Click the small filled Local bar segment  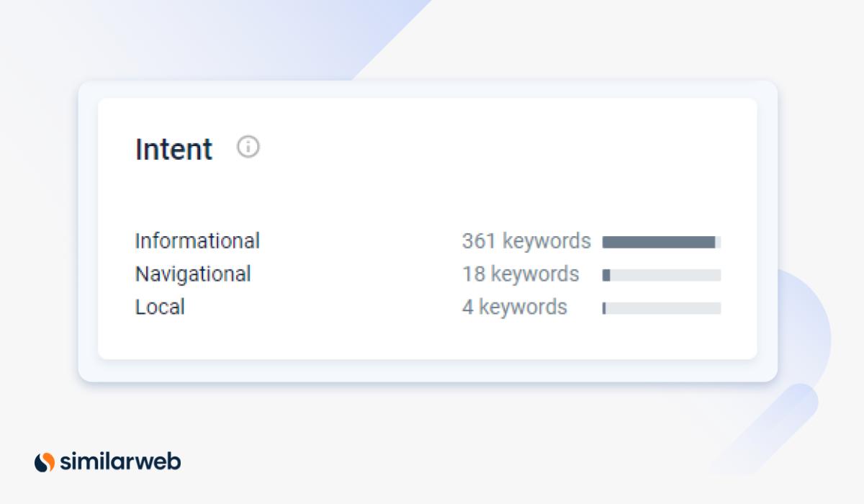604,308
